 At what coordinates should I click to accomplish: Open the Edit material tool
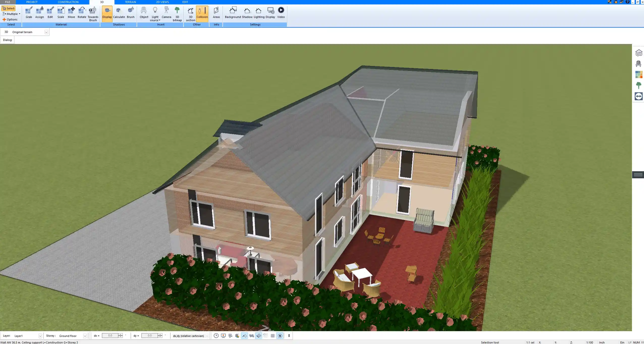point(50,13)
